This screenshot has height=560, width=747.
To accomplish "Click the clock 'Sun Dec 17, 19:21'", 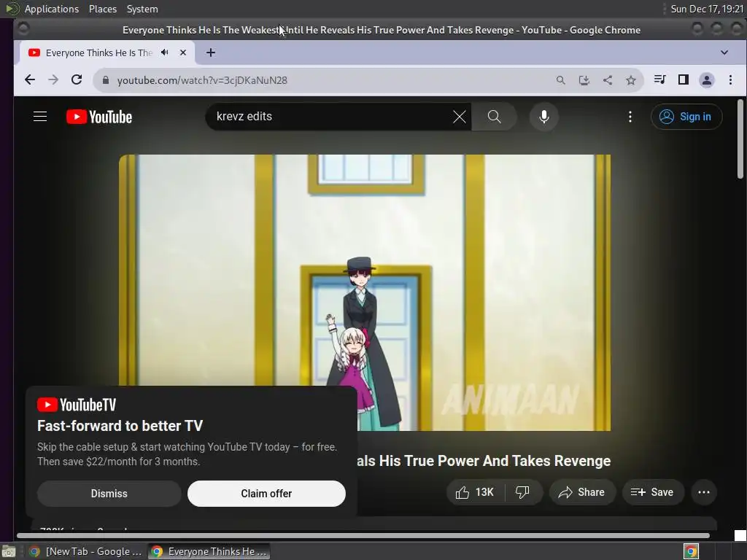I will coord(707,9).
